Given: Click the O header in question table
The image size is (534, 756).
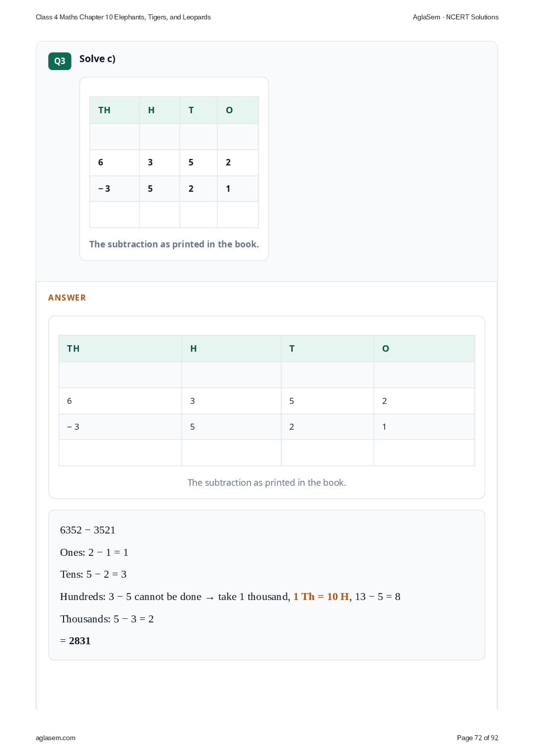Looking at the screenshot, I should [x=238, y=110].
